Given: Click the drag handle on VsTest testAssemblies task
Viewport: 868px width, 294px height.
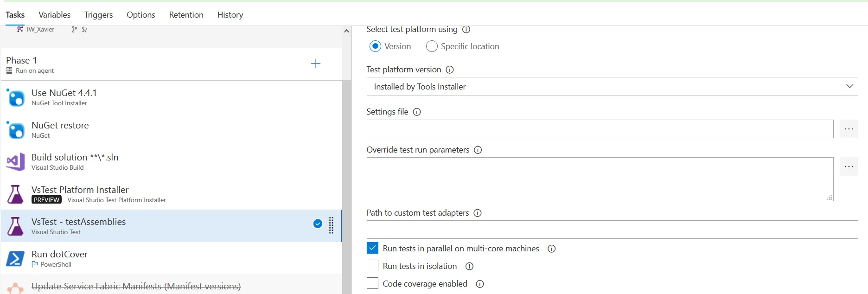Looking at the screenshot, I should tap(331, 225).
